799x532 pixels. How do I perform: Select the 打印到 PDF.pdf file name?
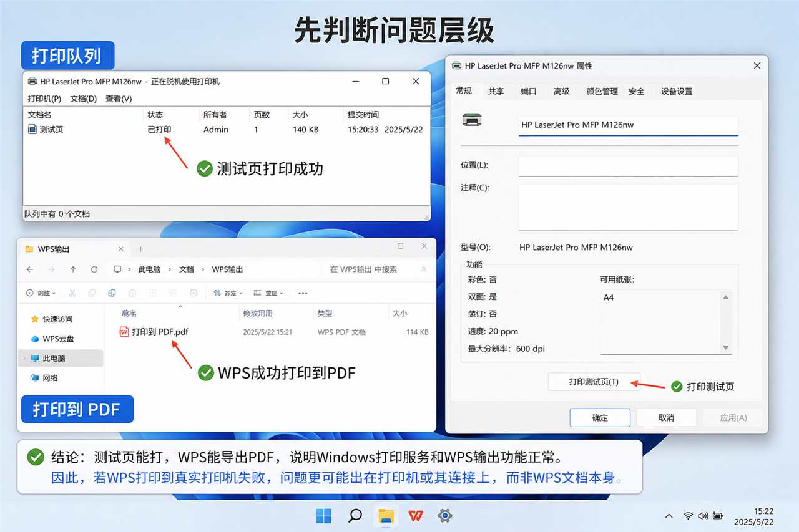(160, 332)
